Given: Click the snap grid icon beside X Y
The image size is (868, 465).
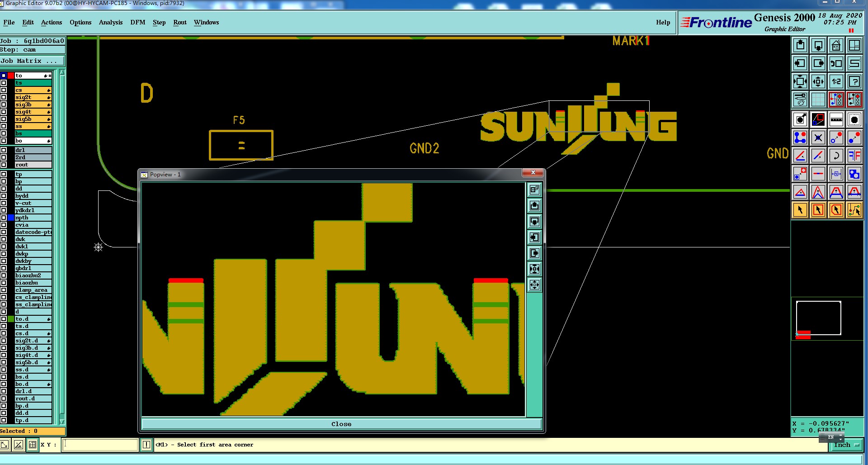Looking at the screenshot, I should (x=33, y=445).
